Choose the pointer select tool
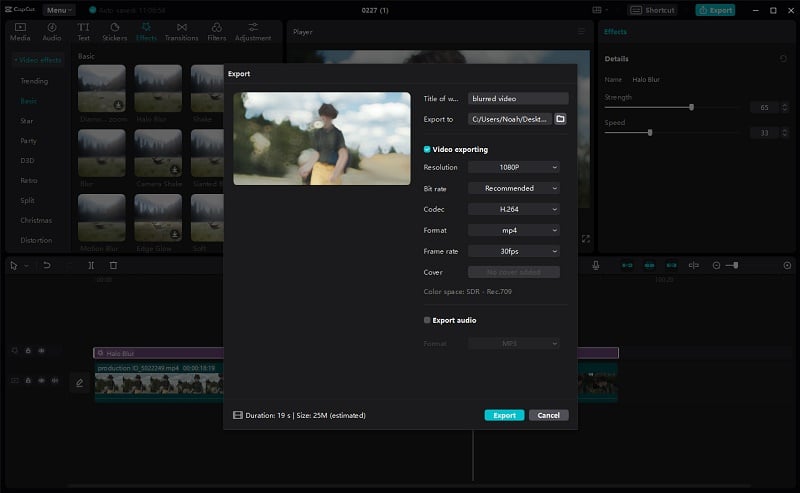The width and height of the screenshot is (800, 493). click(14, 265)
